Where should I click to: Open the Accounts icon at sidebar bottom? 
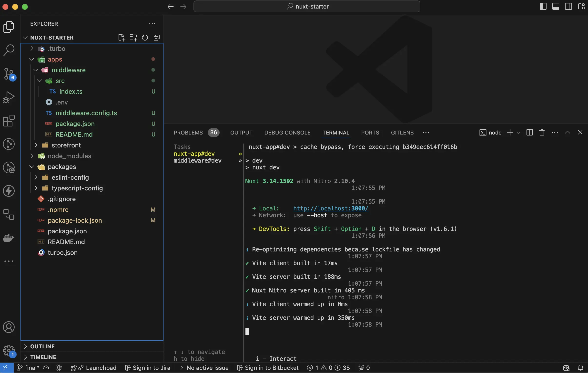click(9, 327)
